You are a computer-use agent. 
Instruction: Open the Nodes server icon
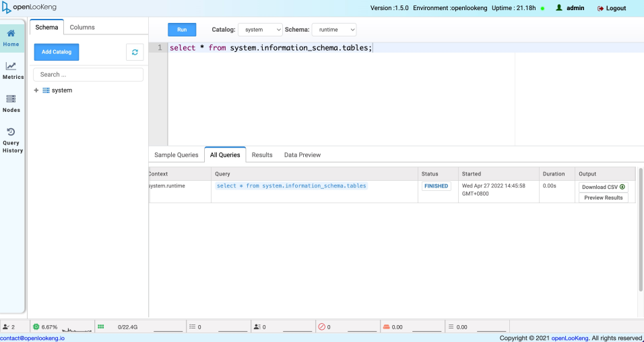11,99
